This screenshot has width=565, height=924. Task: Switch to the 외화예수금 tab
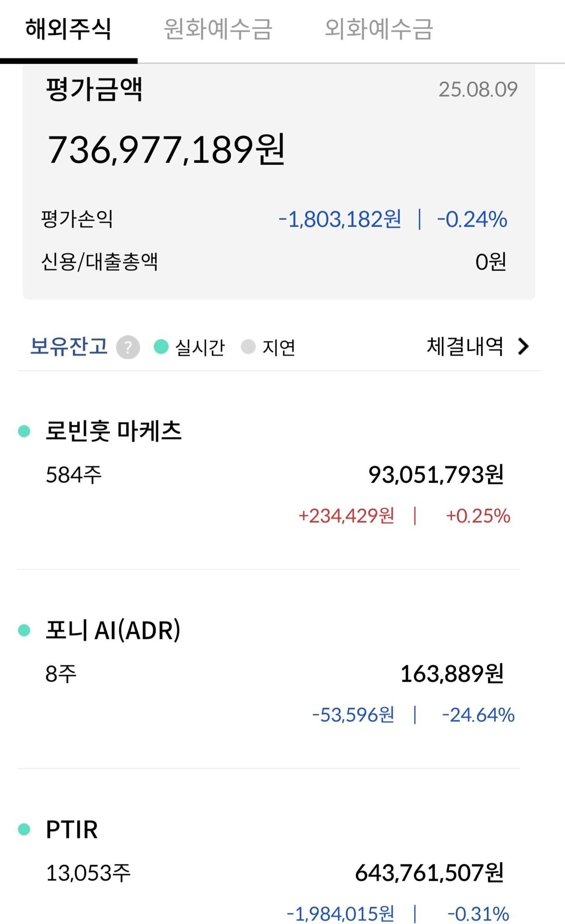379,29
